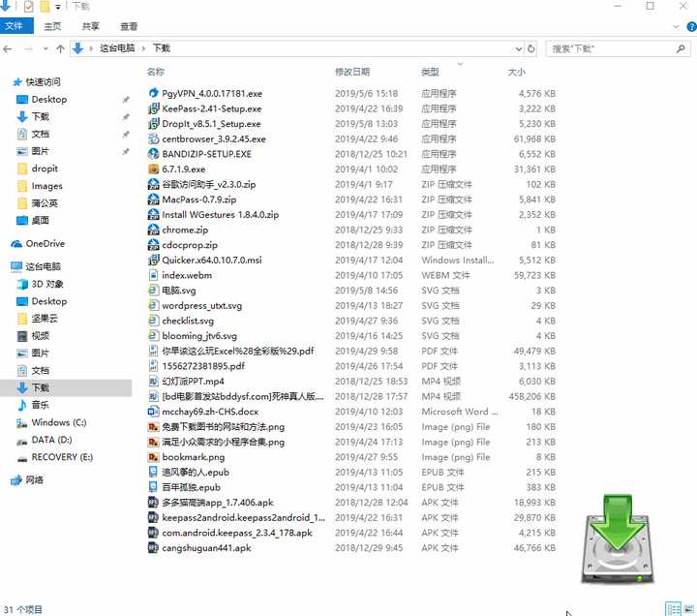Sort by the 修改日期 column header
Image resolution: width=697 pixels, height=616 pixels.
click(352, 72)
